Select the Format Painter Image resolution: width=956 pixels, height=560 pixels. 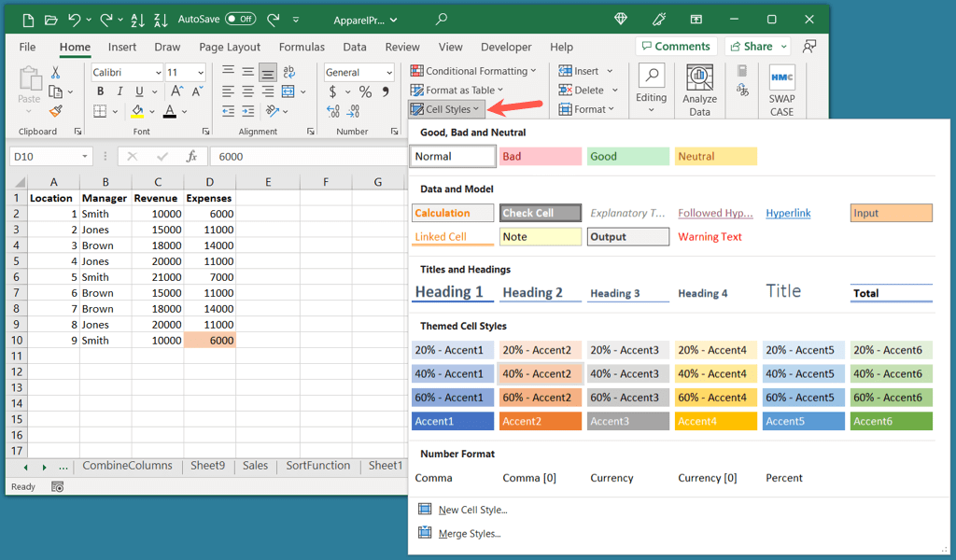point(54,113)
